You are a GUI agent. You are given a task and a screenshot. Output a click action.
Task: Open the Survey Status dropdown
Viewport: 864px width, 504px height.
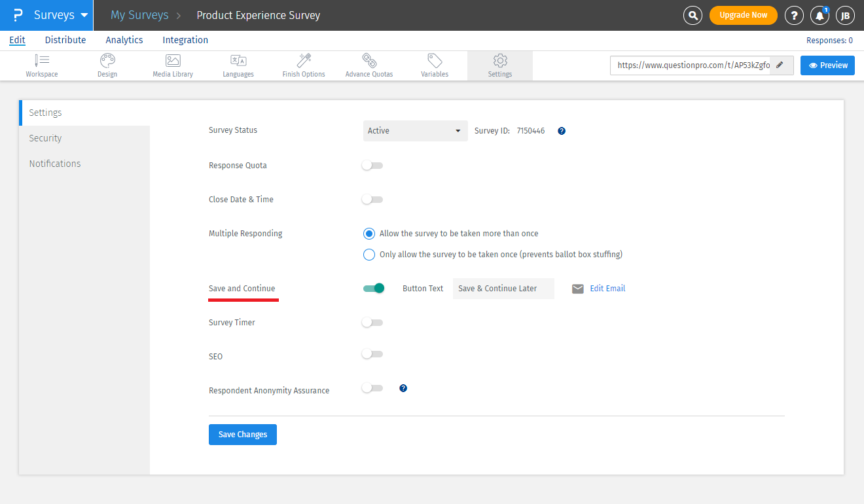415,130
